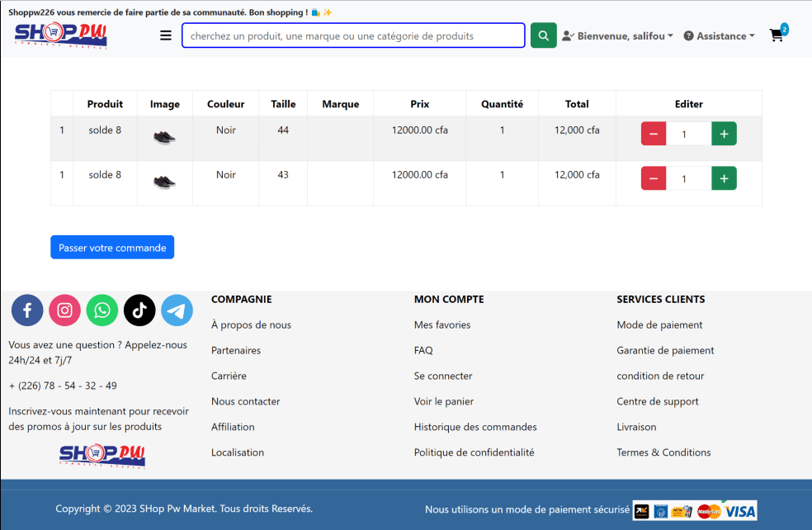Viewport: 812px width, 530px height.
Task: Increase quantity for size 43 row
Action: tap(724, 178)
